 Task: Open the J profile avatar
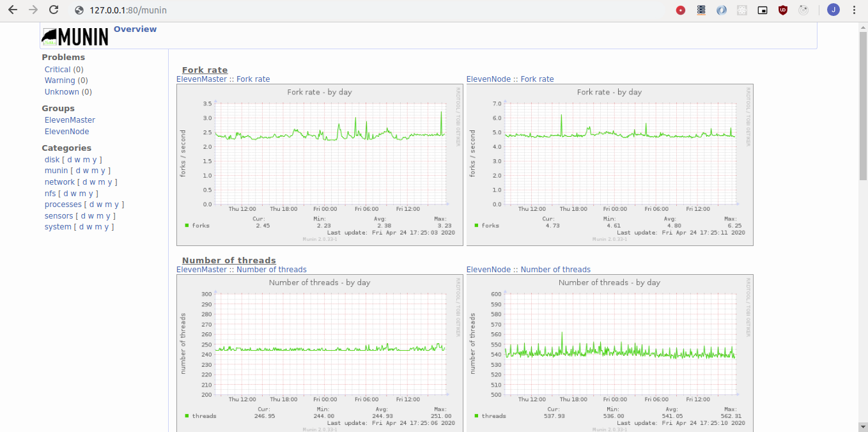click(x=833, y=10)
